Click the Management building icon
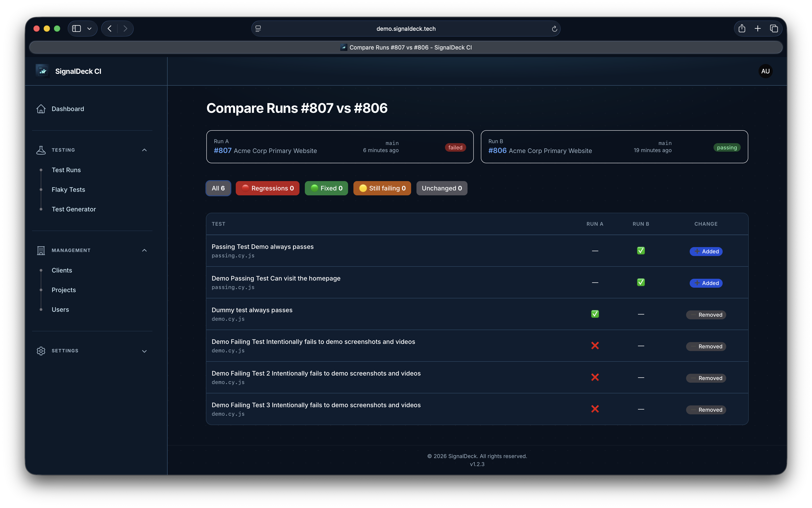The width and height of the screenshot is (812, 508). click(41, 250)
